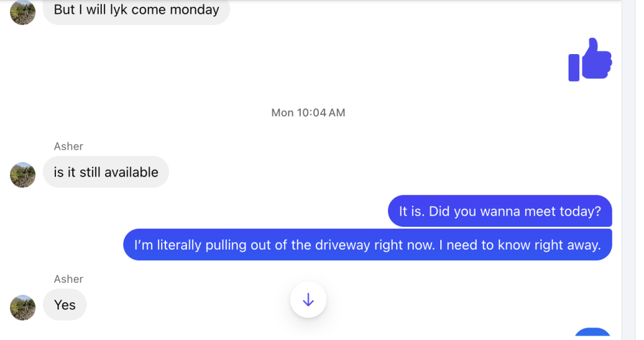Click the word "available" in Asher's message

[x=131, y=172]
